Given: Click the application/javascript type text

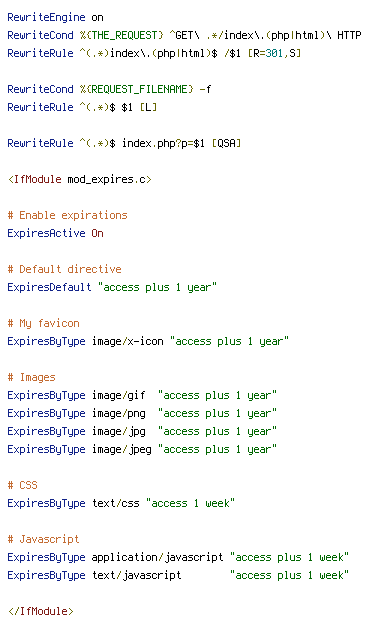Looking at the screenshot, I should (157, 558).
